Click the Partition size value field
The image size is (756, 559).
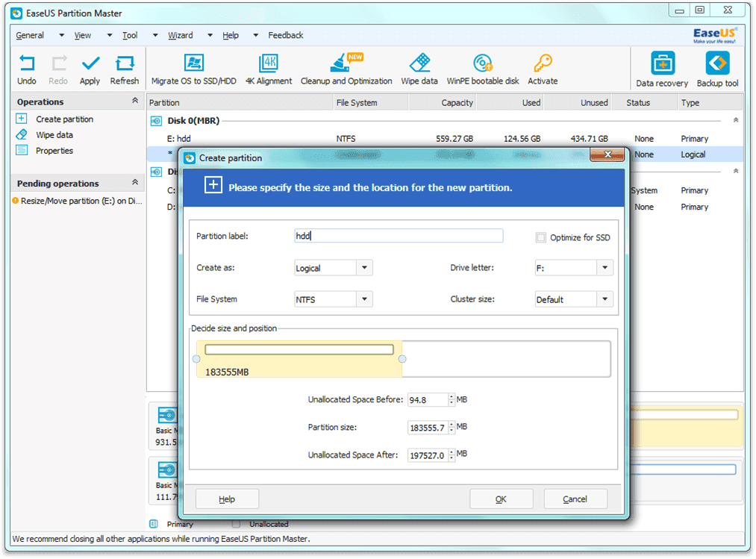point(428,428)
